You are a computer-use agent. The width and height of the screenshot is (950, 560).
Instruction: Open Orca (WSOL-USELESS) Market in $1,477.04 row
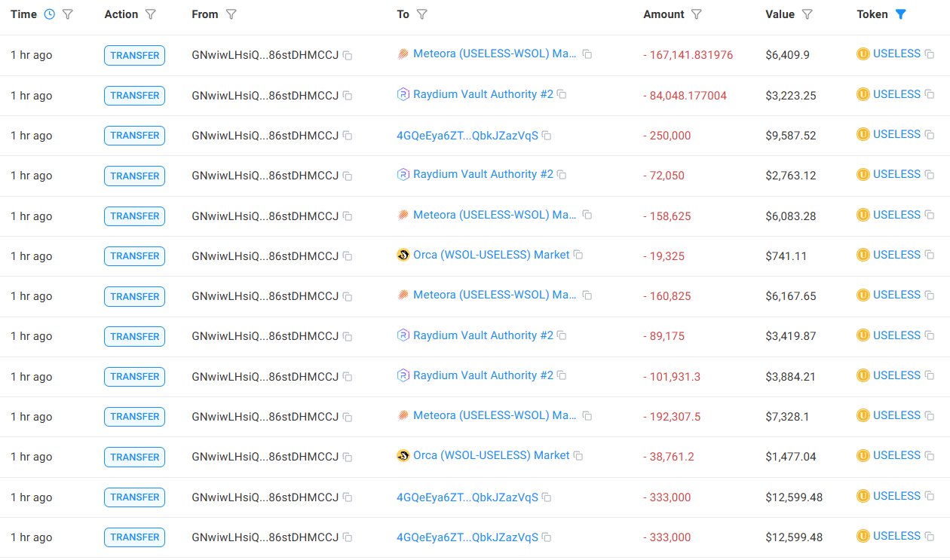492,455
